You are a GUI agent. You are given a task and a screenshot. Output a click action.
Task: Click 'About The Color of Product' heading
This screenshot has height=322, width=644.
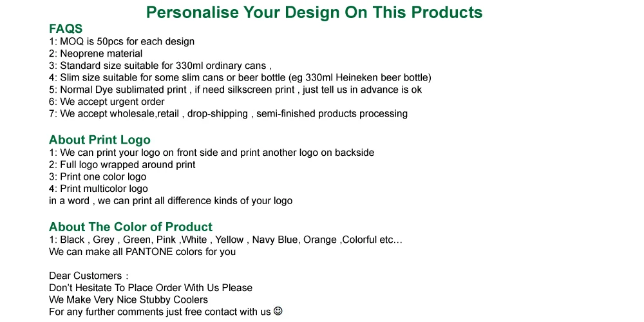[131, 227]
